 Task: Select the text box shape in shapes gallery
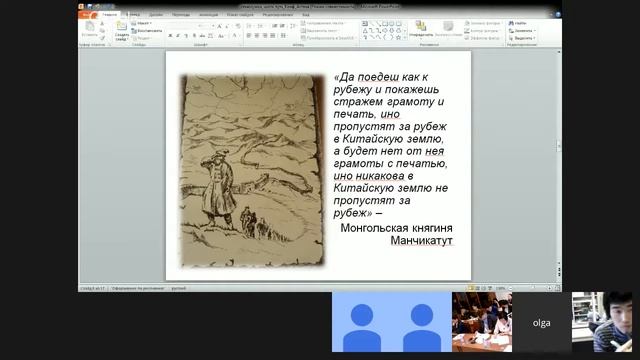pos(365,24)
